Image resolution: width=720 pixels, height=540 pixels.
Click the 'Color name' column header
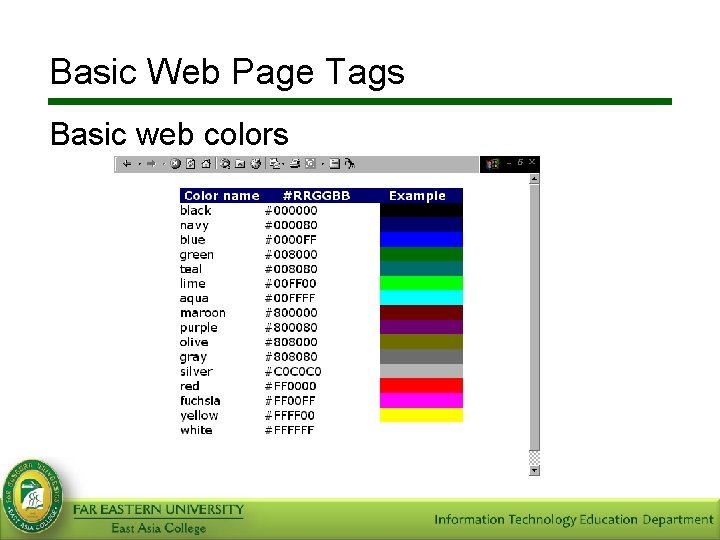coord(222,196)
